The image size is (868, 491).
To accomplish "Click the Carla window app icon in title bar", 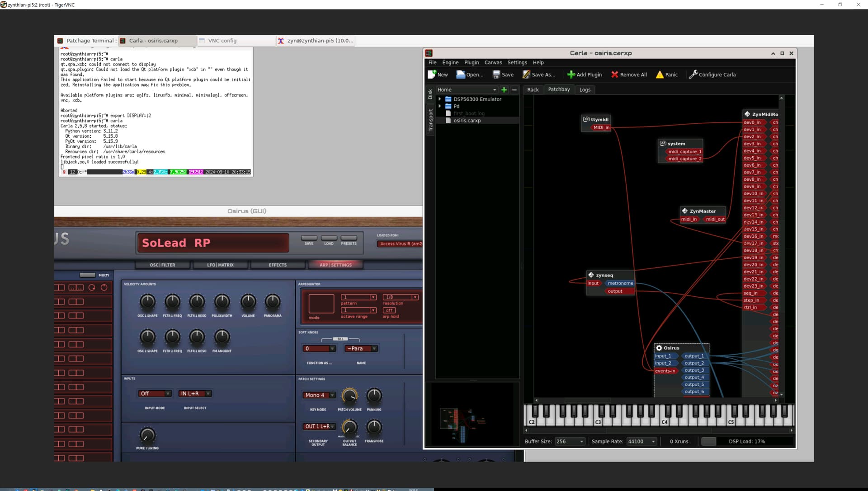I will pyautogui.click(x=429, y=53).
